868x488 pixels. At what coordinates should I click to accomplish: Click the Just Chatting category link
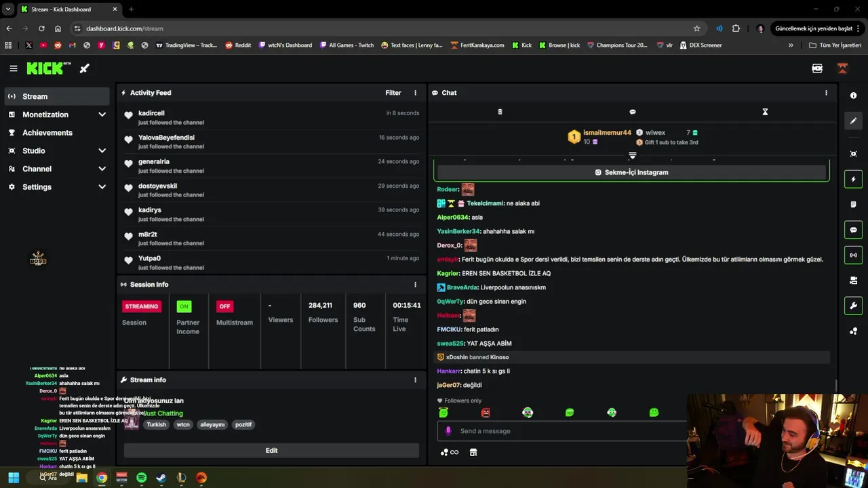(163, 413)
